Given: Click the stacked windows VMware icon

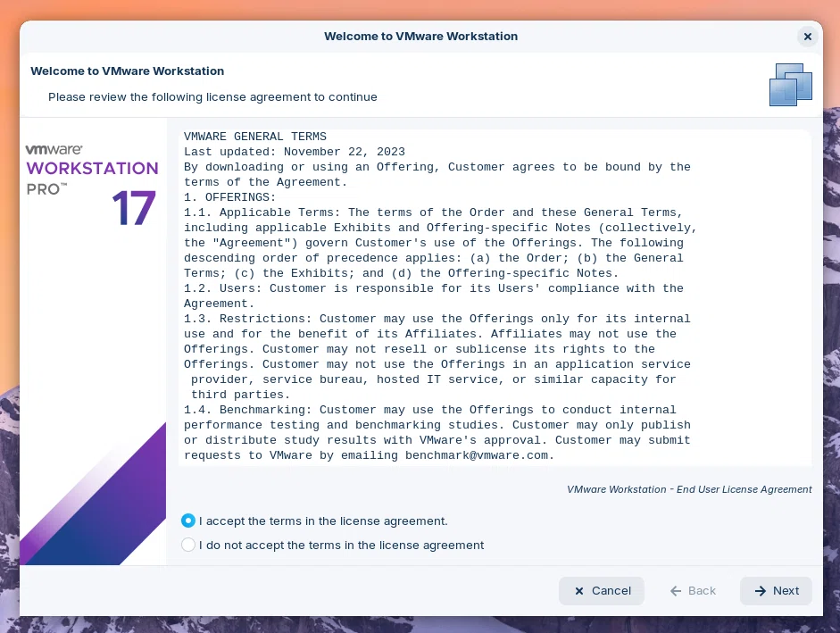Looking at the screenshot, I should click(x=791, y=85).
